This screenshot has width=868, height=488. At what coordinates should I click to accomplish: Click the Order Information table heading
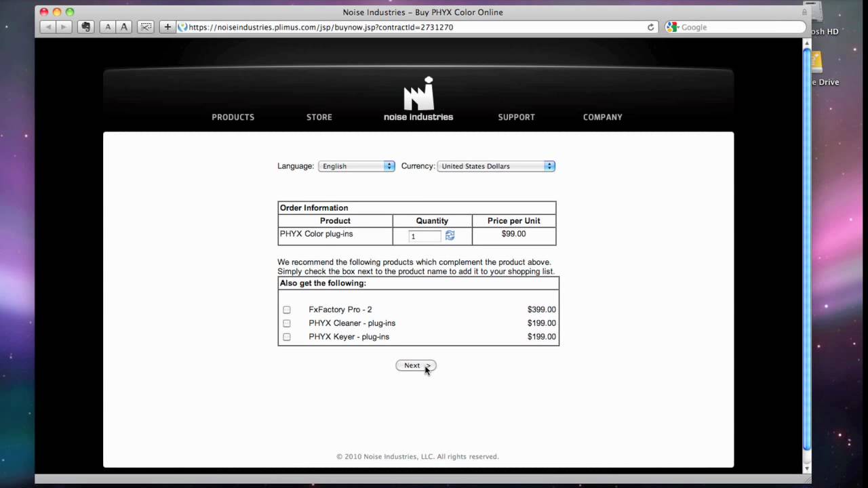314,208
